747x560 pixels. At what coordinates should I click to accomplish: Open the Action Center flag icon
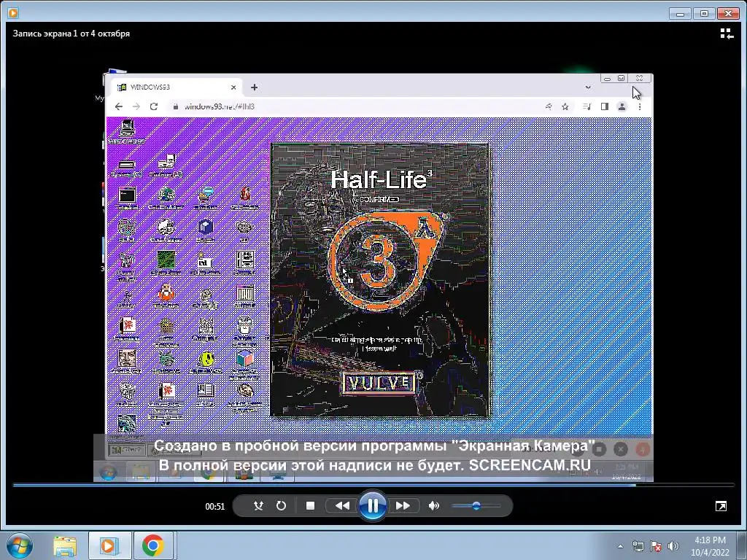coord(656,546)
